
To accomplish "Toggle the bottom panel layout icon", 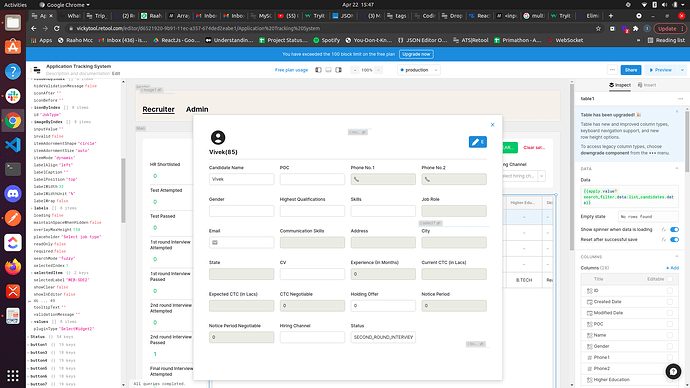I will click(x=328, y=70).
